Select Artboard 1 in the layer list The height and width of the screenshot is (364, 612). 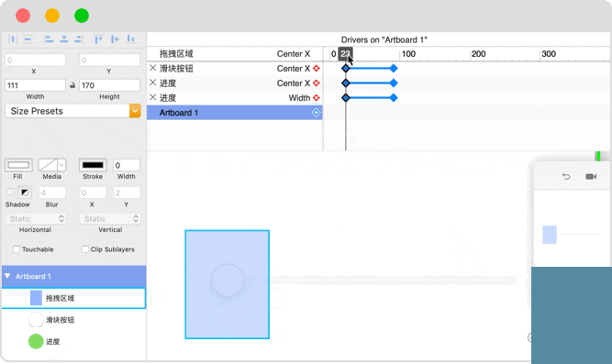(x=73, y=276)
